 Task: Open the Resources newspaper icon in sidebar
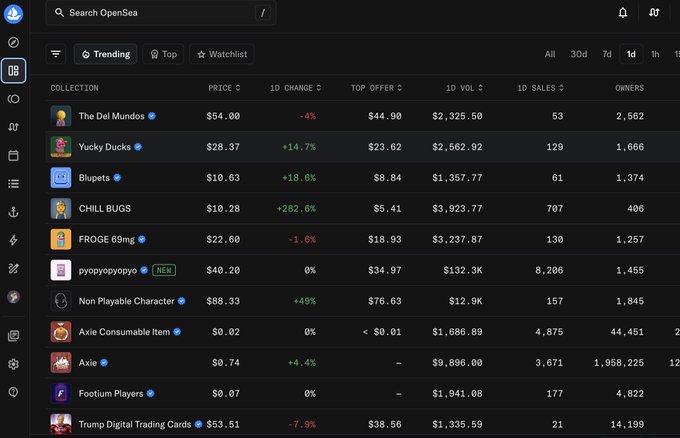tap(13, 336)
